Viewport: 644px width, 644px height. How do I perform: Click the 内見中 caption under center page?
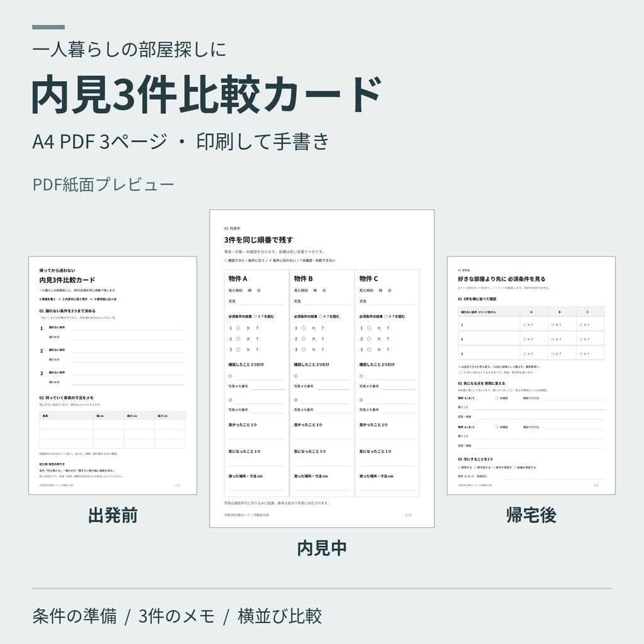click(x=322, y=548)
